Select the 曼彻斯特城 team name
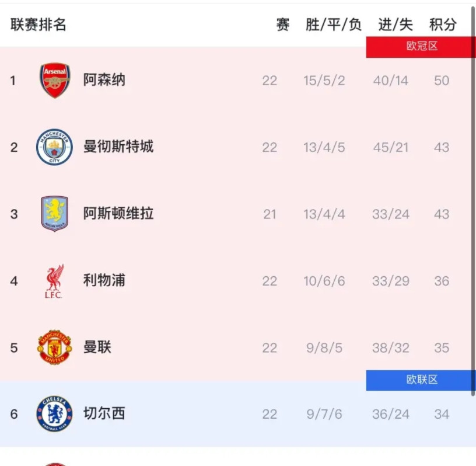This screenshot has width=476, height=466. [118, 147]
